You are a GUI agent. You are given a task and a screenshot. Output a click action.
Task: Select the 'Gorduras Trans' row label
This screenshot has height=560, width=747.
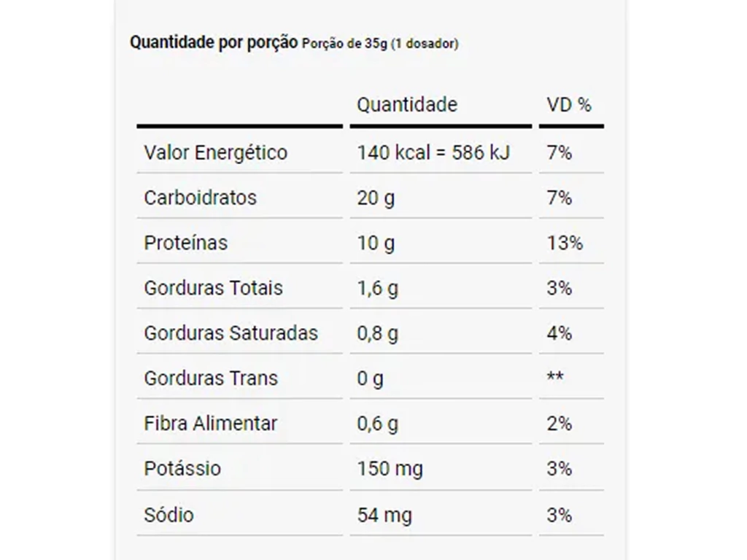click(211, 378)
